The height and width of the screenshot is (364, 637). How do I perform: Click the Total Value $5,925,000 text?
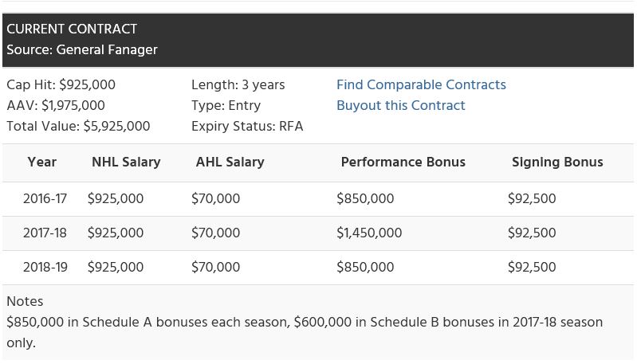tap(78, 126)
